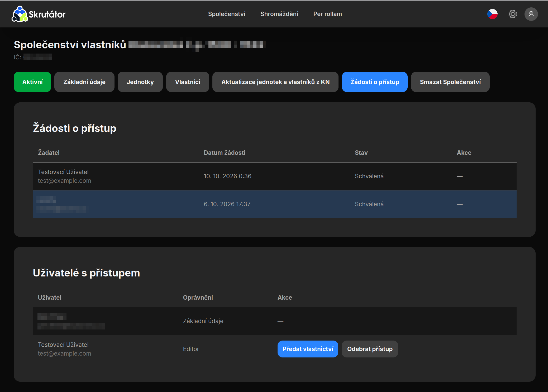Click Stav column header
Screen dimensions: 548x392
[361, 153]
